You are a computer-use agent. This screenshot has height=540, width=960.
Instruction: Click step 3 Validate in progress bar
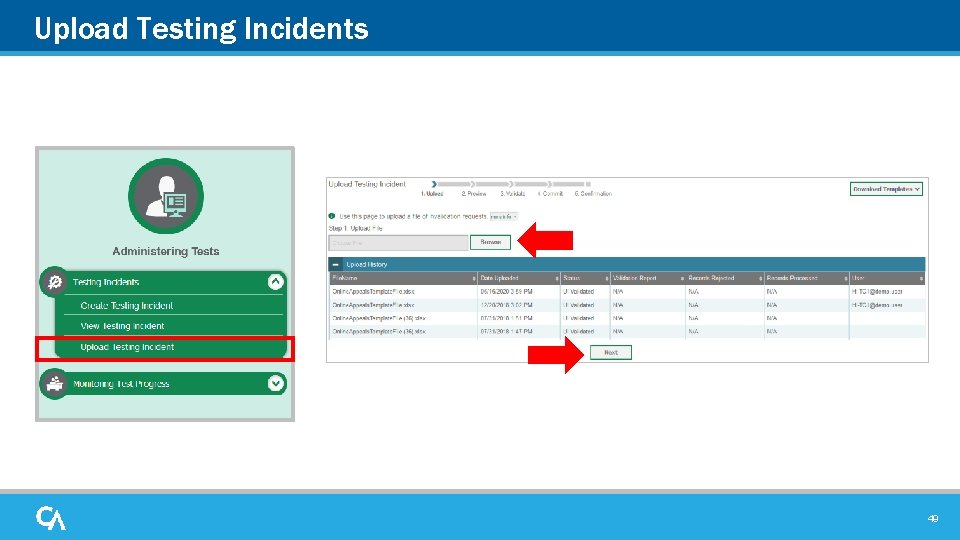512,193
